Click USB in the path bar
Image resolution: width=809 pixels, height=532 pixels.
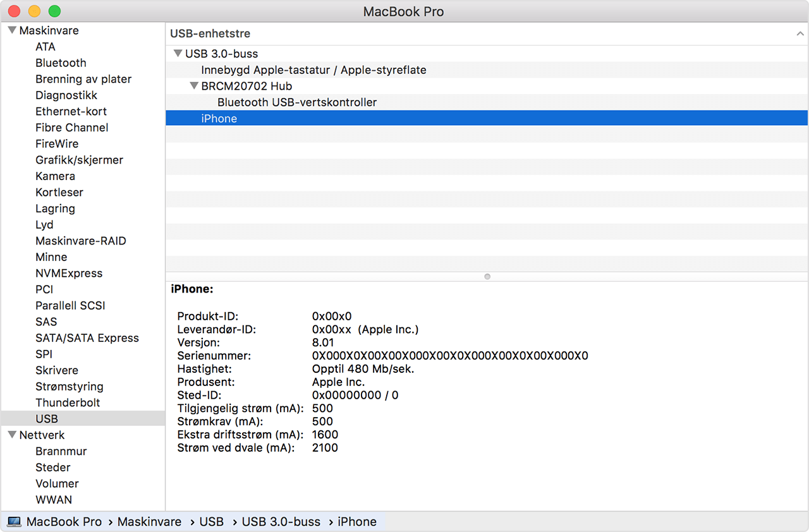pyautogui.click(x=211, y=522)
